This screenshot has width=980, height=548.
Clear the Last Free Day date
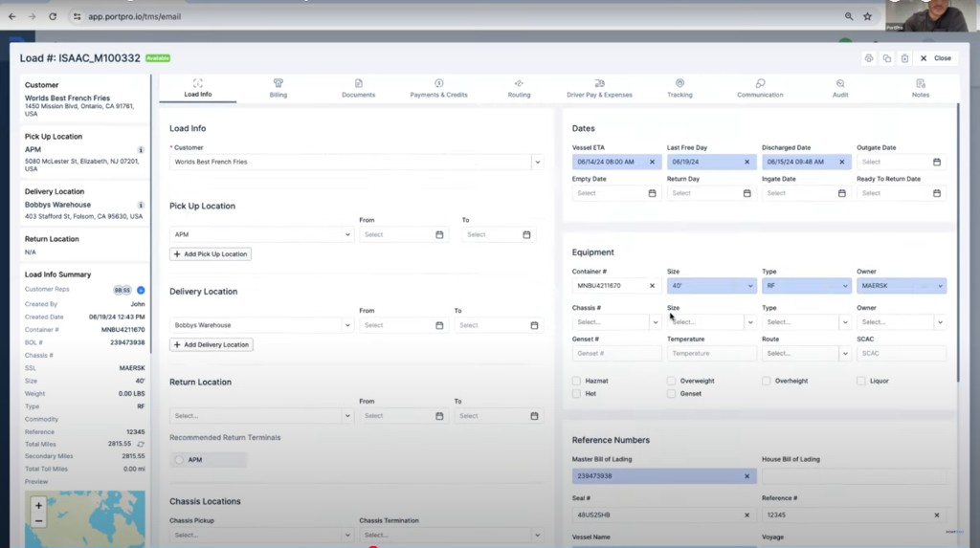(x=746, y=162)
